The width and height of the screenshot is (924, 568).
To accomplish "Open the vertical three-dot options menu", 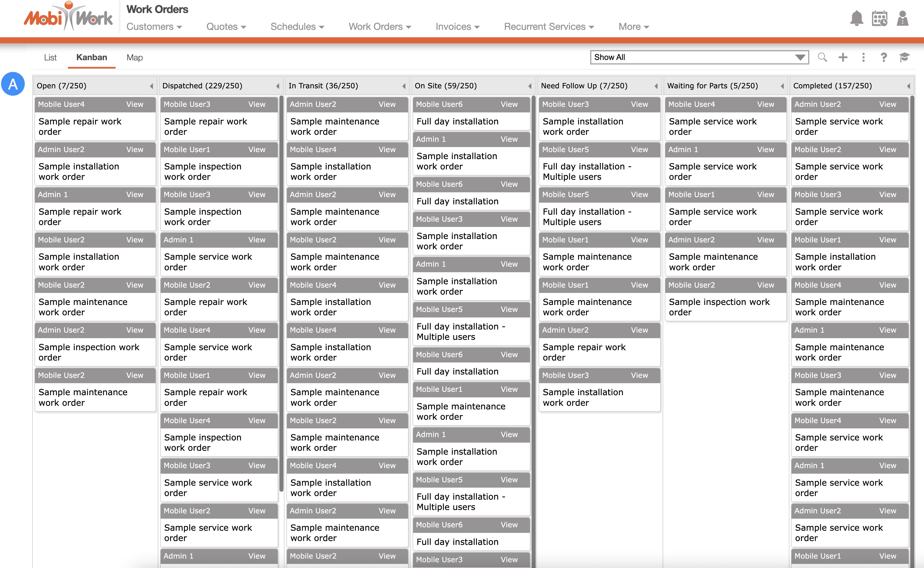I will click(863, 58).
